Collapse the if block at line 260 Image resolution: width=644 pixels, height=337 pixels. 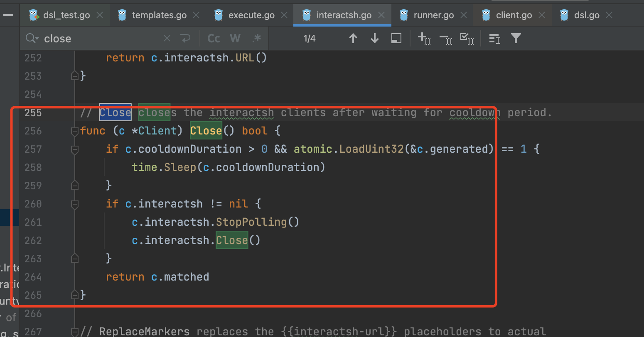(75, 203)
